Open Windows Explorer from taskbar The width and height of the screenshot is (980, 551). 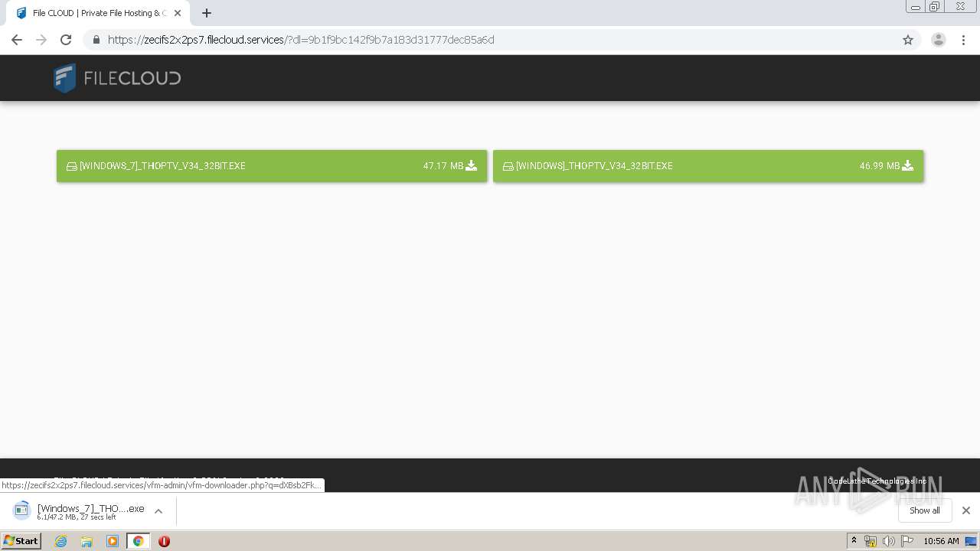(87, 541)
